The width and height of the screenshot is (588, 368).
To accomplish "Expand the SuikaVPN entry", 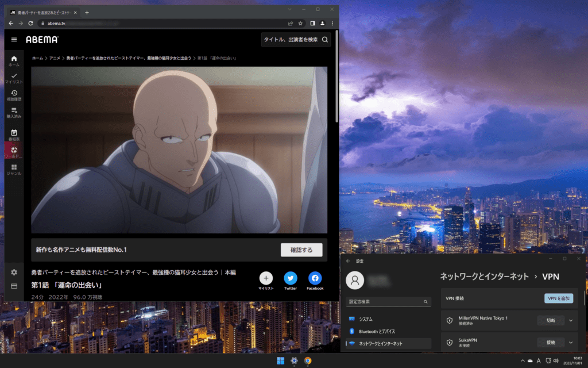I will coord(571,343).
